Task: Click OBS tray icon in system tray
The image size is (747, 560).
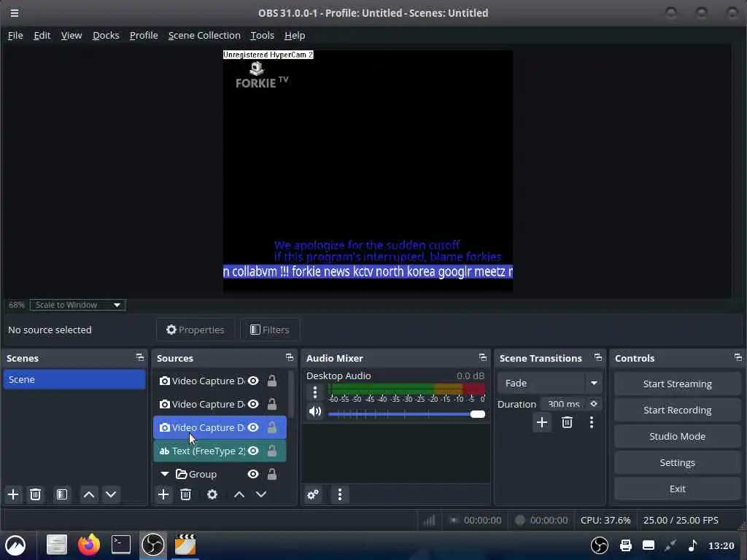Action: click(600, 545)
